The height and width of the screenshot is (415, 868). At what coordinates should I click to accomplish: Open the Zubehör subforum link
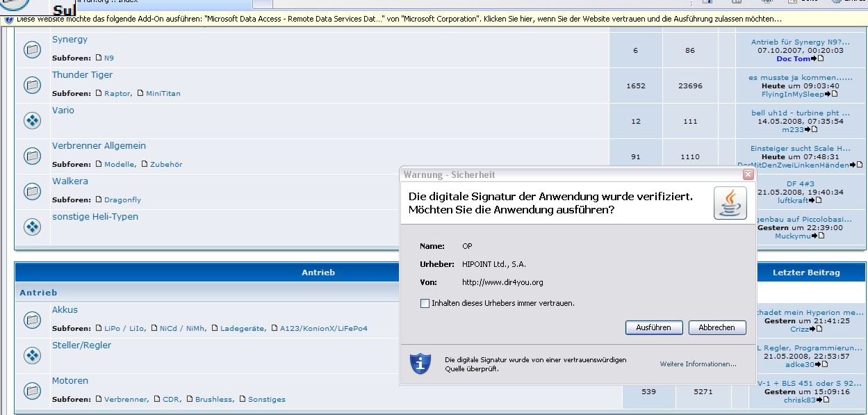166,164
